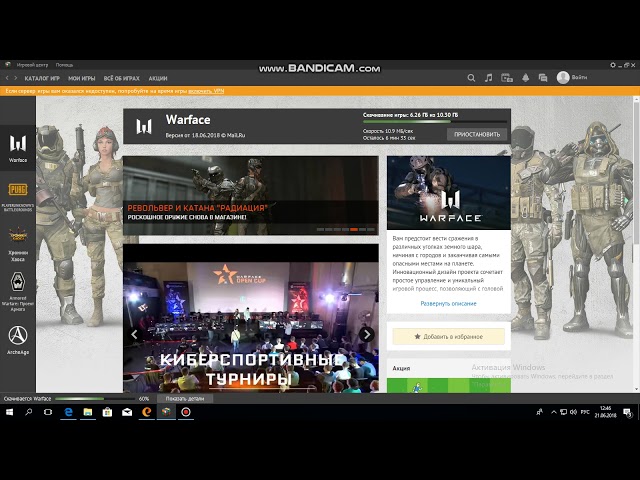The width and height of the screenshot is (640, 480).
Task: Click the Warface logo in the header
Action: [x=144, y=126]
